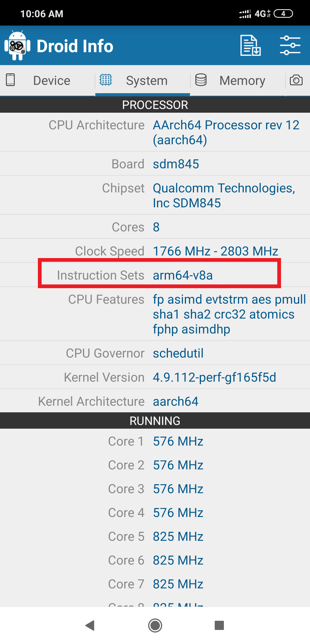Switch to the Camera tab icon
Image resolution: width=310 pixels, height=644 pixels.
296,80
